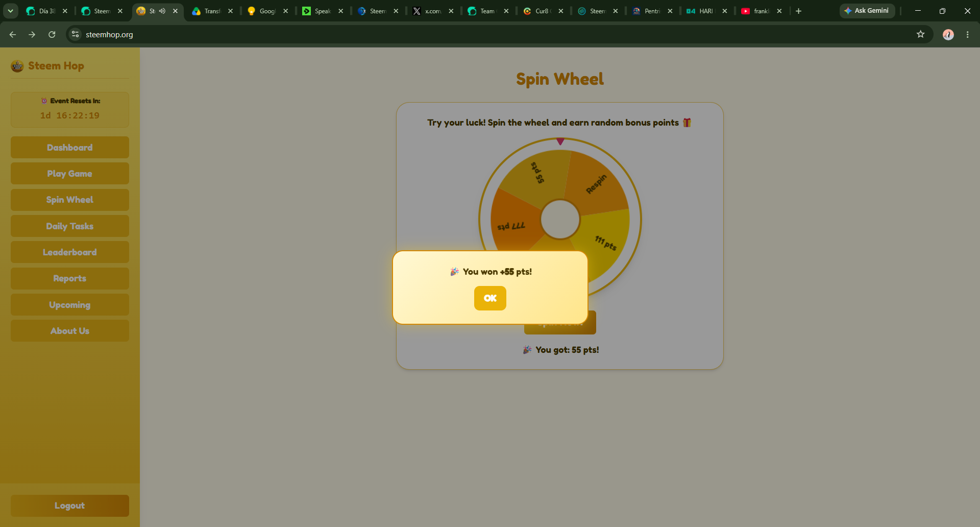The width and height of the screenshot is (980, 527).
Task: Open a new browser tab
Action: 798,11
